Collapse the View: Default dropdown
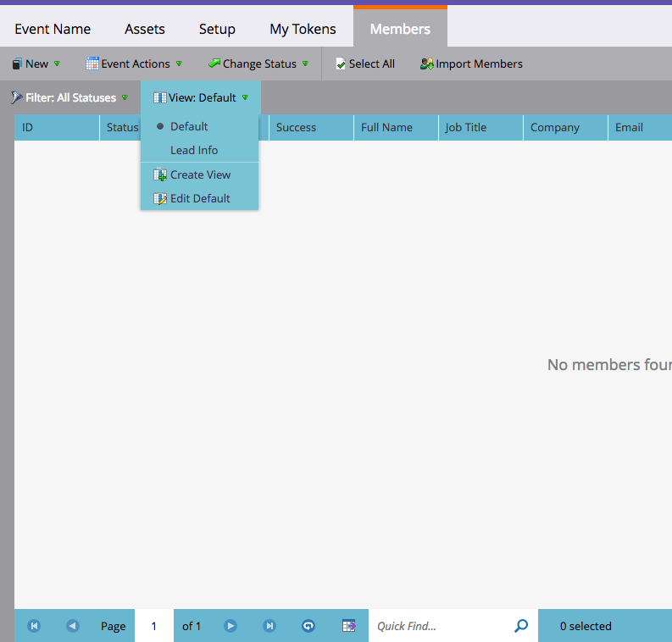 [x=201, y=97]
